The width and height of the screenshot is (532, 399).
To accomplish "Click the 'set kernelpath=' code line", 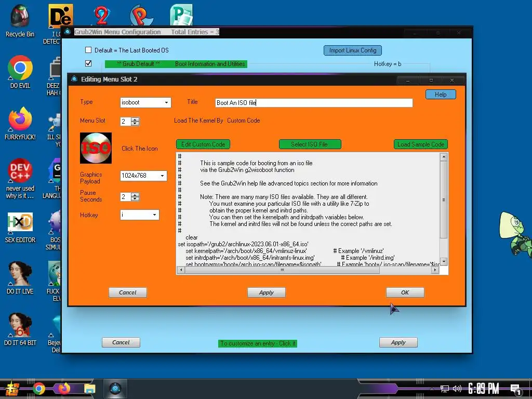I will pos(246,251).
